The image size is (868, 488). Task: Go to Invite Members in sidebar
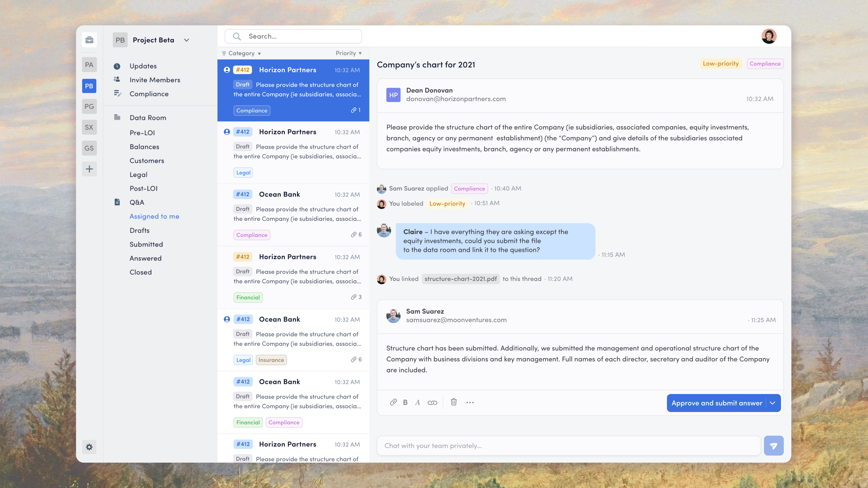155,80
